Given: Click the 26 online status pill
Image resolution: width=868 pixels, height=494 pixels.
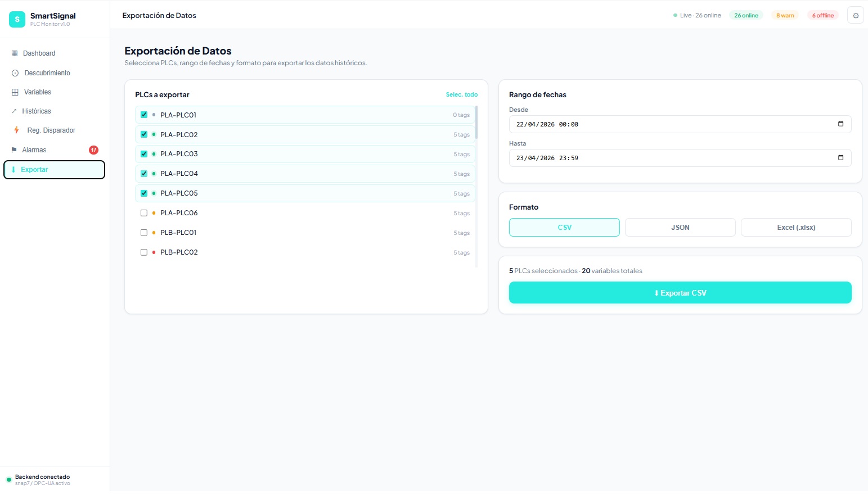Looking at the screenshot, I should click(746, 16).
